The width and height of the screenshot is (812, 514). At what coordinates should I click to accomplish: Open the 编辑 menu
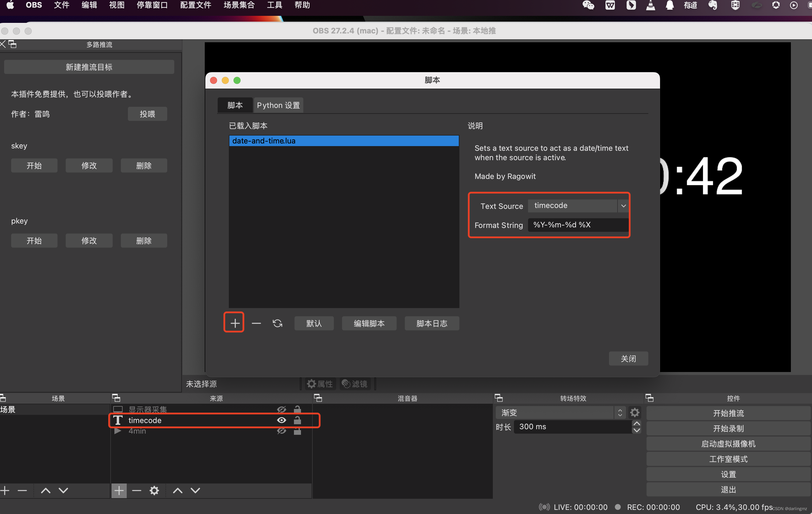pos(89,5)
